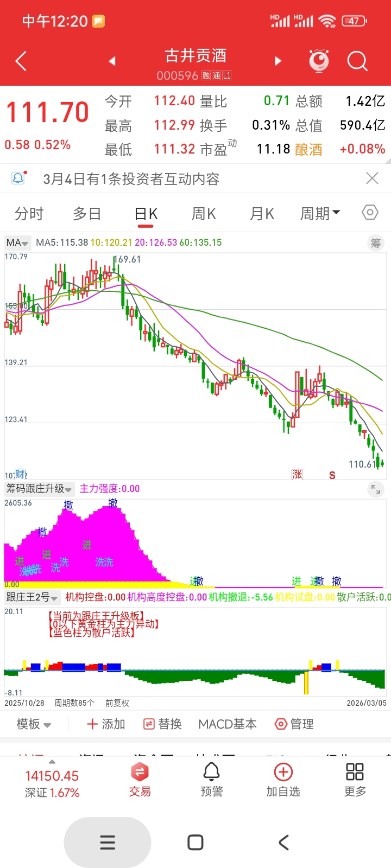Image resolution: width=391 pixels, height=868 pixels.
Task: Tap the 深证 1.67% index label
Action: pyautogui.click(x=52, y=793)
